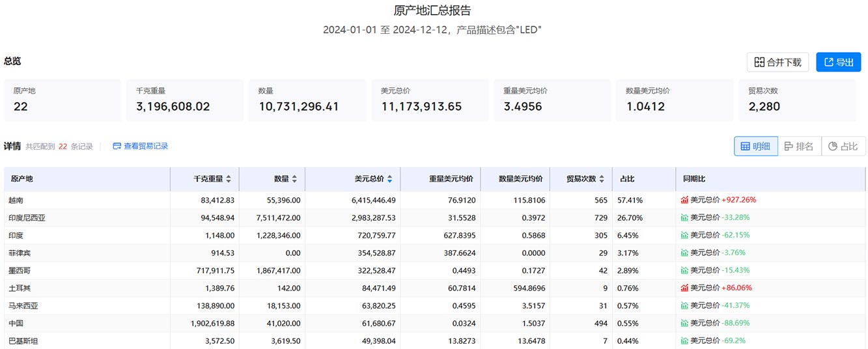Select the 中国 origin cell
Screen dimensions: 868x349
87,323
